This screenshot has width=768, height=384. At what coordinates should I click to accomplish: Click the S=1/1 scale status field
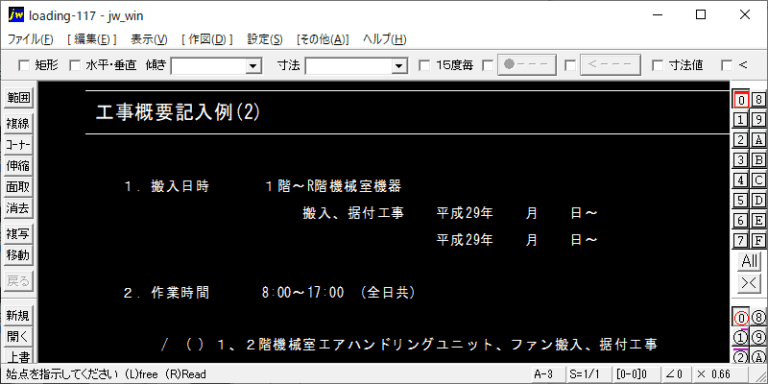pos(588,374)
